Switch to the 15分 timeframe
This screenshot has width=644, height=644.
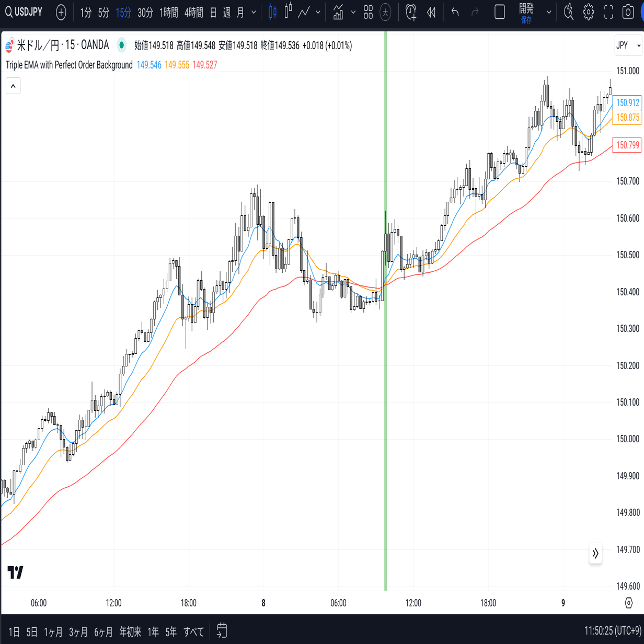(123, 13)
